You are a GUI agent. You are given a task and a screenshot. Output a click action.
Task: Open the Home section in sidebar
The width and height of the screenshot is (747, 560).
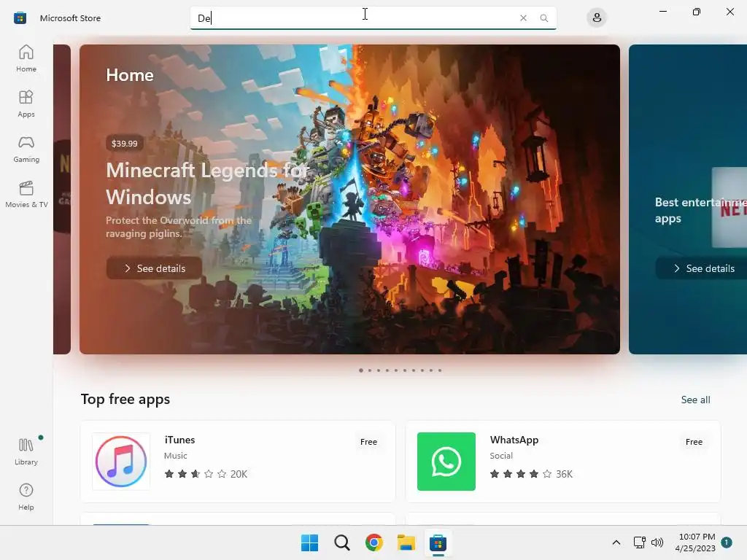(26, 58)
